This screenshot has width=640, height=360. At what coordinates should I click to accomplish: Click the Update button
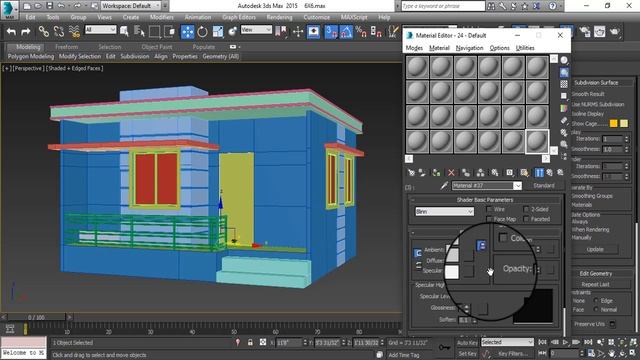595,249
